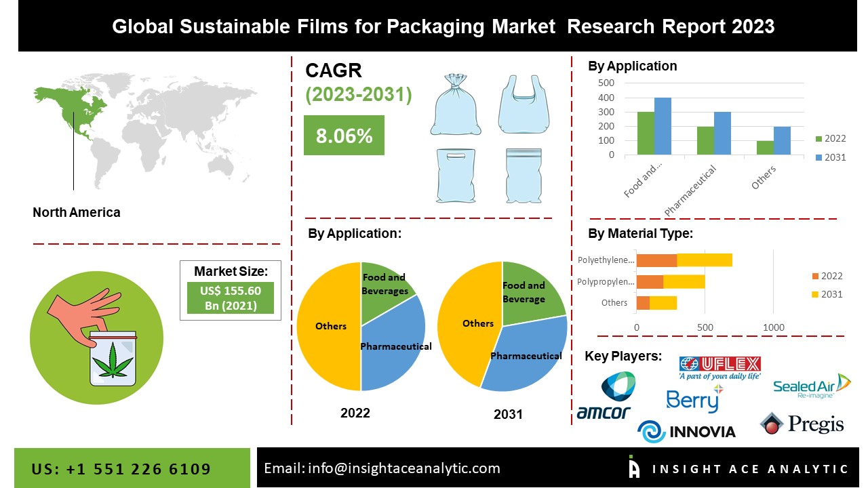Click the yellow 2031 material legend swatch
The width and height of the screenshot is (868, 488).
click(x=815, y=294)
